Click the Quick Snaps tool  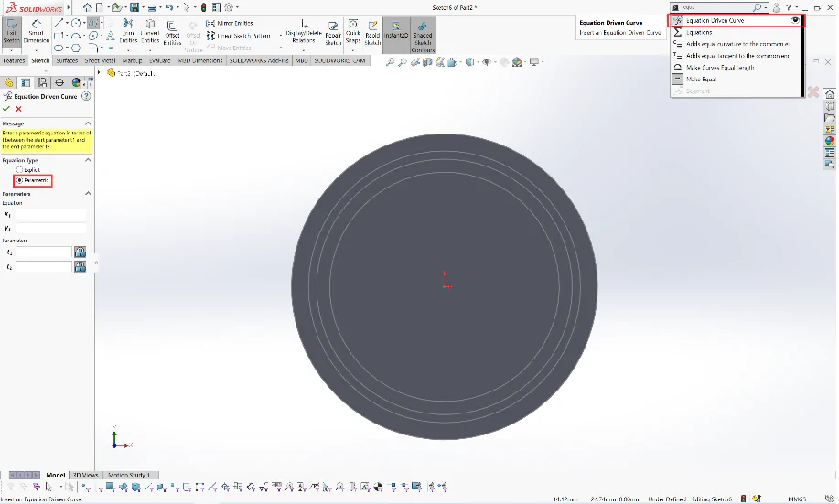pyautogui.click(x=353, y=31)
